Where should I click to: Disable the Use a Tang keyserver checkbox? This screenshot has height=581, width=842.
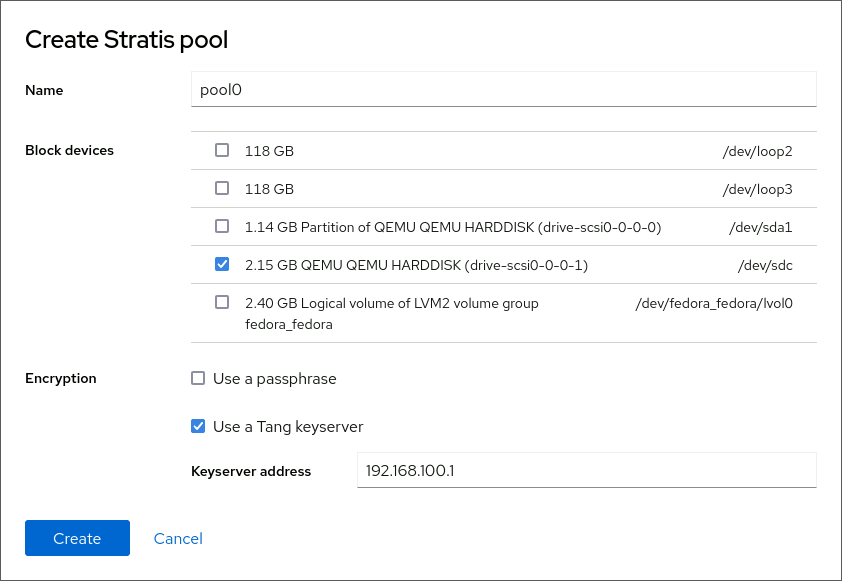pyautogui.click(x=198, y=426)
